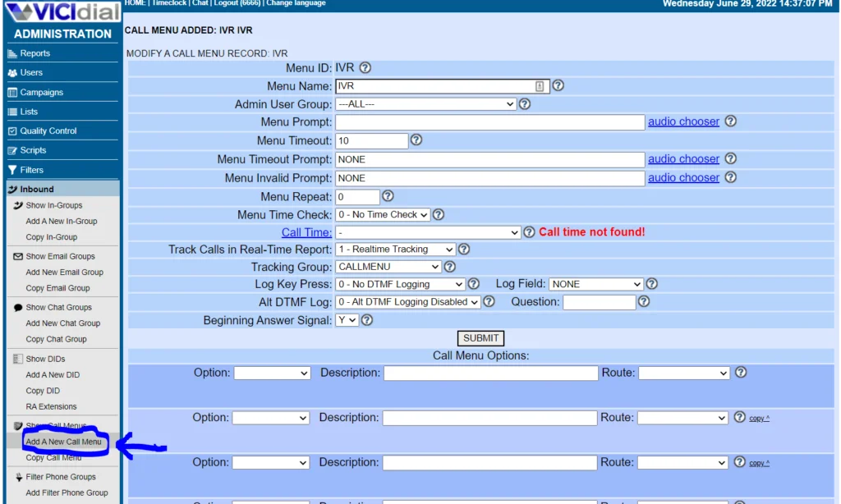Select Filter Phone Groups in sidebar

click(x=61, y=477)
